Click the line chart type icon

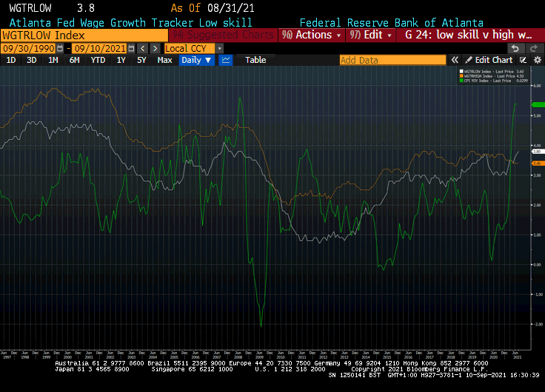pyautogui.click(x=225, y=60)
